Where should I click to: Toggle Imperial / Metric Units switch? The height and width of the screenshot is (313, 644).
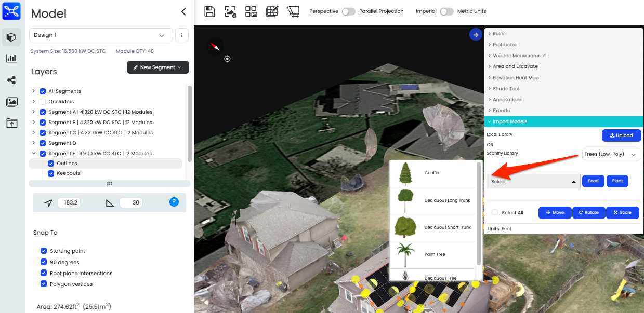click(x=447, y=11)
